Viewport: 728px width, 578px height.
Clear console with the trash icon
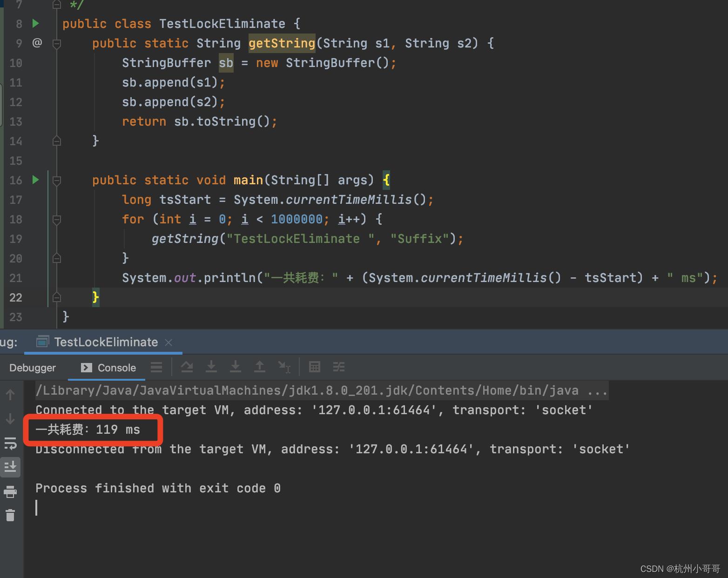(x=10, y=515)
